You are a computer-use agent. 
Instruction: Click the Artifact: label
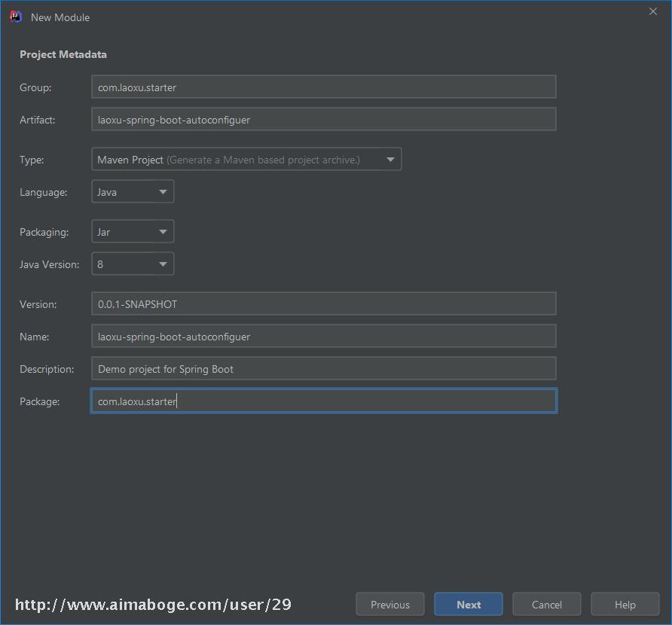[x=37, y=120]
